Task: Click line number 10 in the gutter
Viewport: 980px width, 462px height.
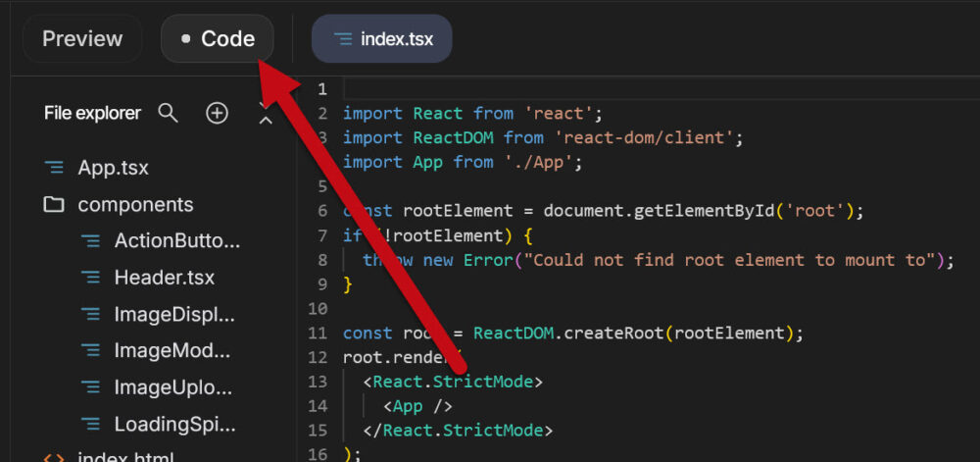Action: coord(320,308)
